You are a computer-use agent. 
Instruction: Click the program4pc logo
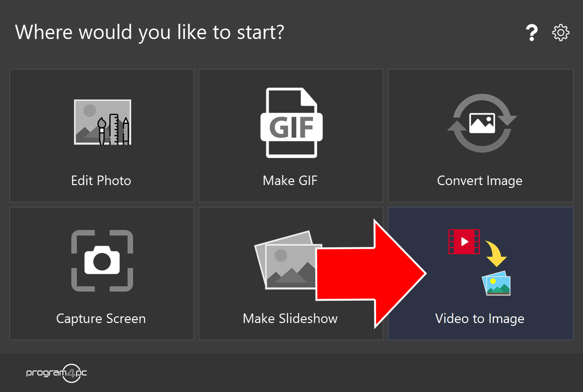57,373
